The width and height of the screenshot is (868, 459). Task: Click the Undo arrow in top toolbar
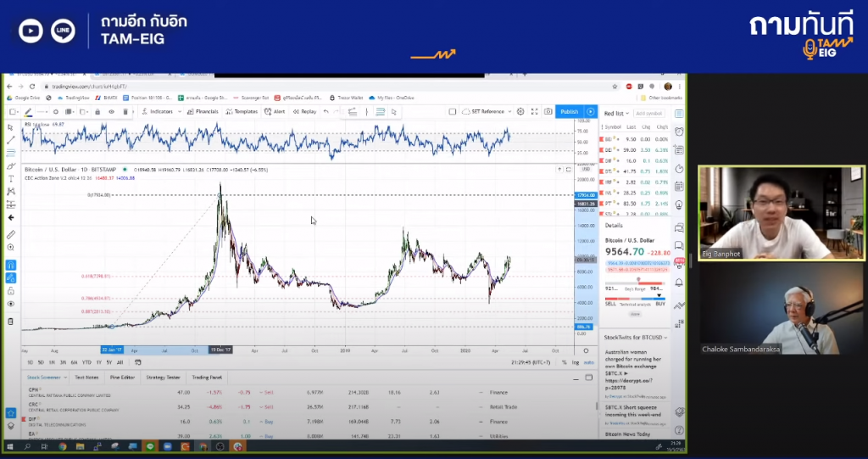[326, 111]
